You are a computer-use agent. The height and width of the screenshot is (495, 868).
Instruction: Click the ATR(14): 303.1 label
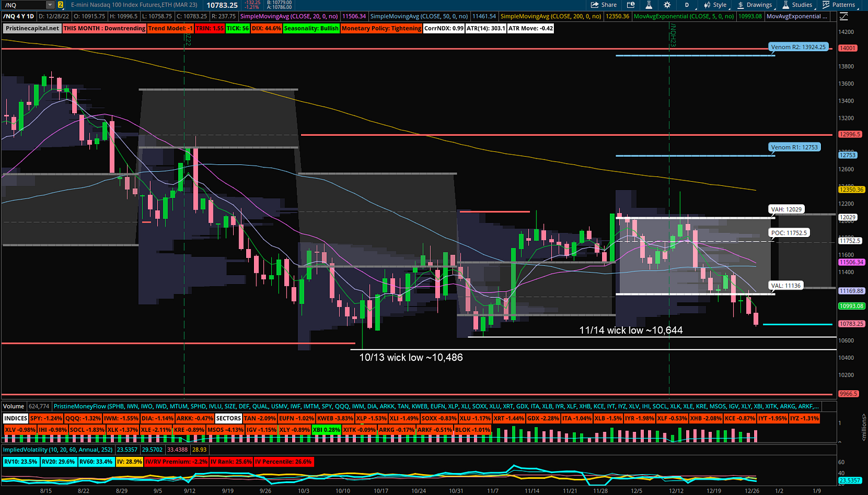[x=485, y=28]
